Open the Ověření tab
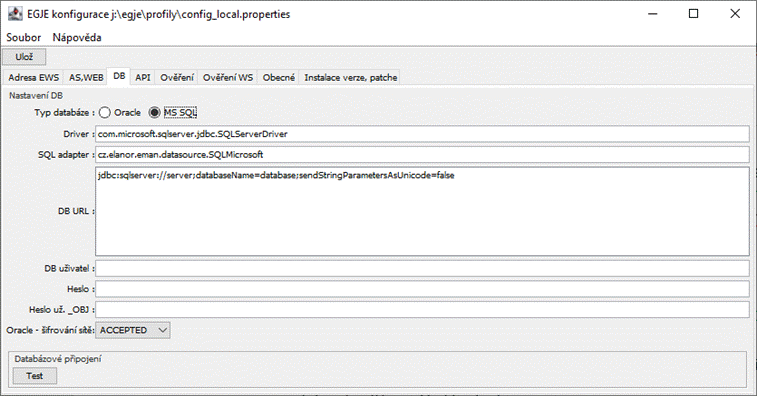This screenshot has height=396, width=757. point(177,77)
